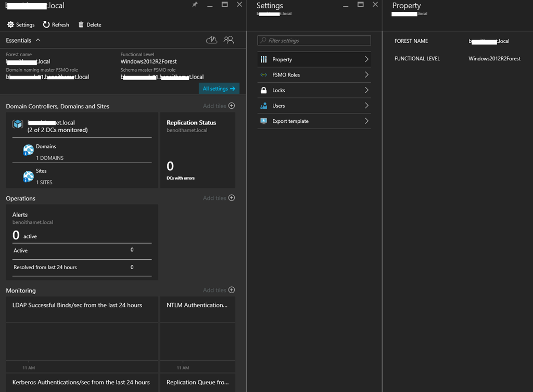Click the All settings button
The image size is (533, 392).
[219, 88]
